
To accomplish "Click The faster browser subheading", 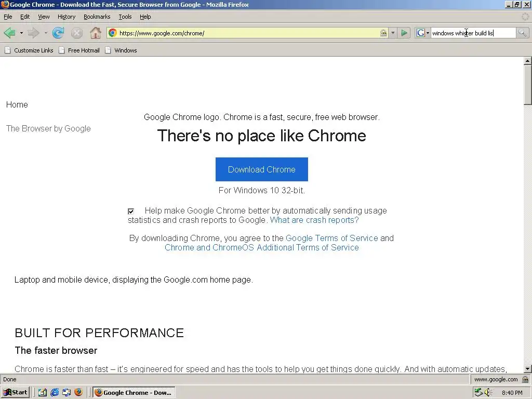I will (56, 351).
